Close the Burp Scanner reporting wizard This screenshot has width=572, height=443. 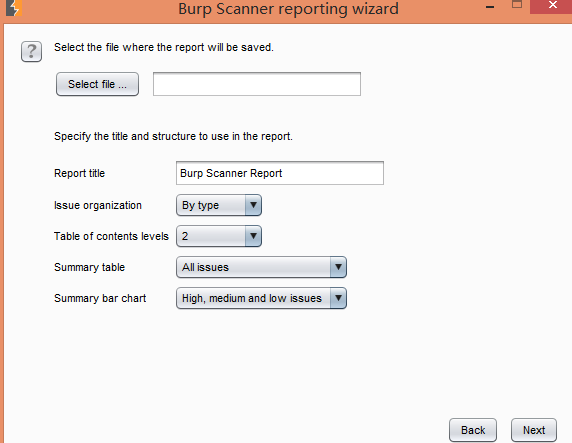[552, 5]
